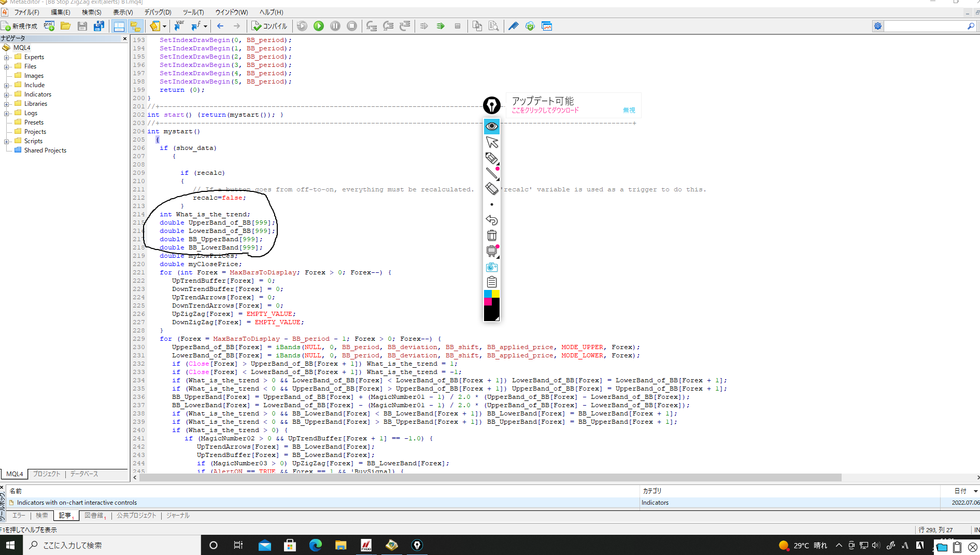The image size is (980, 555).
Task: Open the ツール(T) menu
Action: [193, 12]
